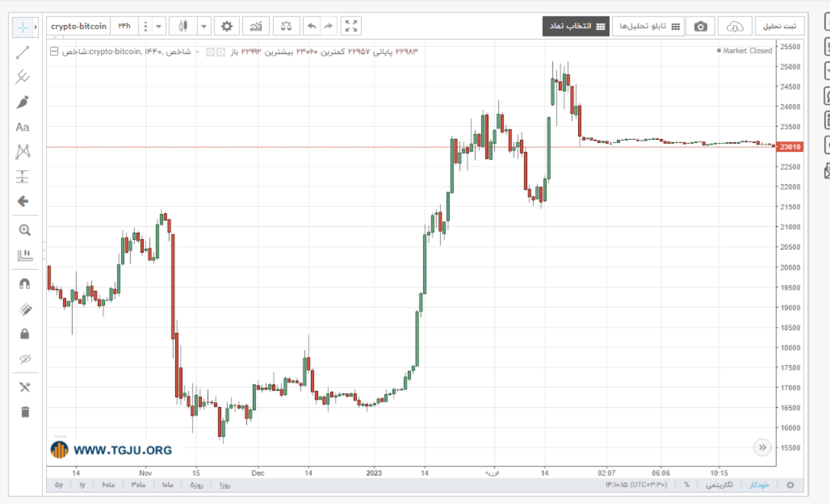Screen dimensions: 830x504
Task: Select the crosshair cursor tool
Action: [x=23, y=27]
